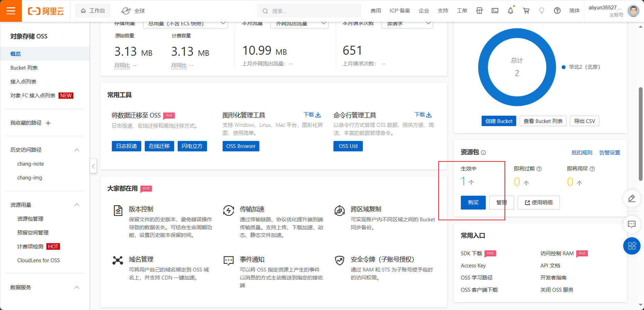Open the 读请求 dropdown
This screenshot has width=644, height=310.
pos(407,24)
